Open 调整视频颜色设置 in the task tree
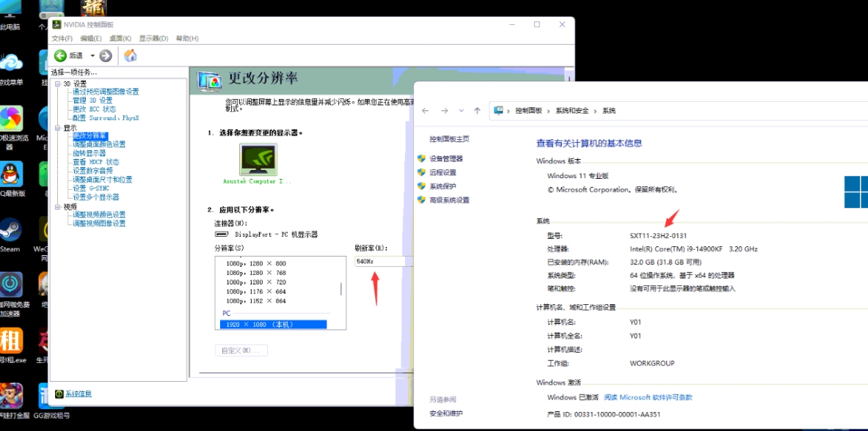 point(99,215)
